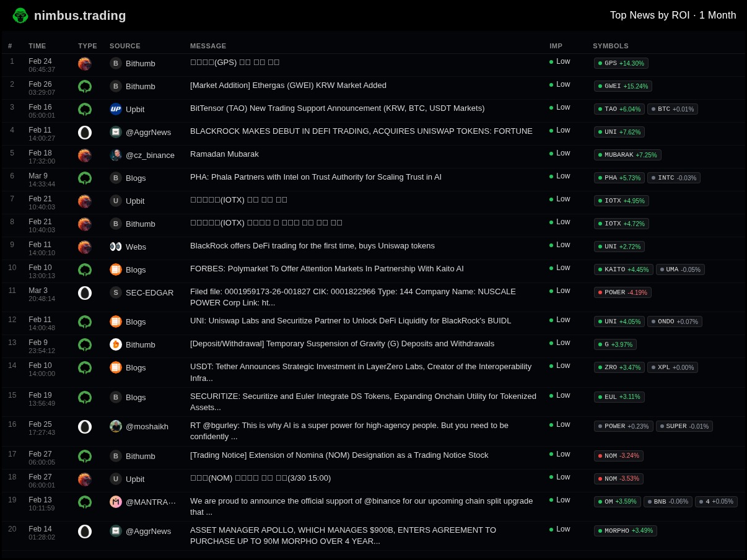Click the Webs eyes source icon

click(x=116, y=247)
